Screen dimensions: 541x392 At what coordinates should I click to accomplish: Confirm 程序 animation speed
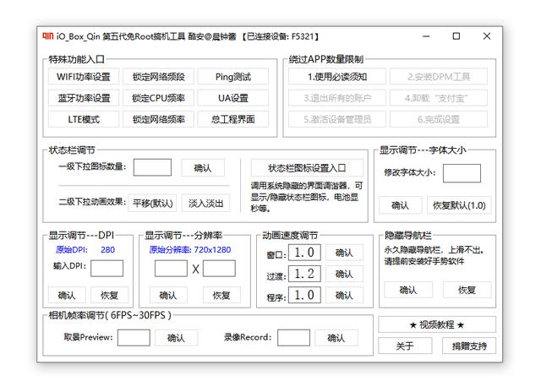point(344,295)
